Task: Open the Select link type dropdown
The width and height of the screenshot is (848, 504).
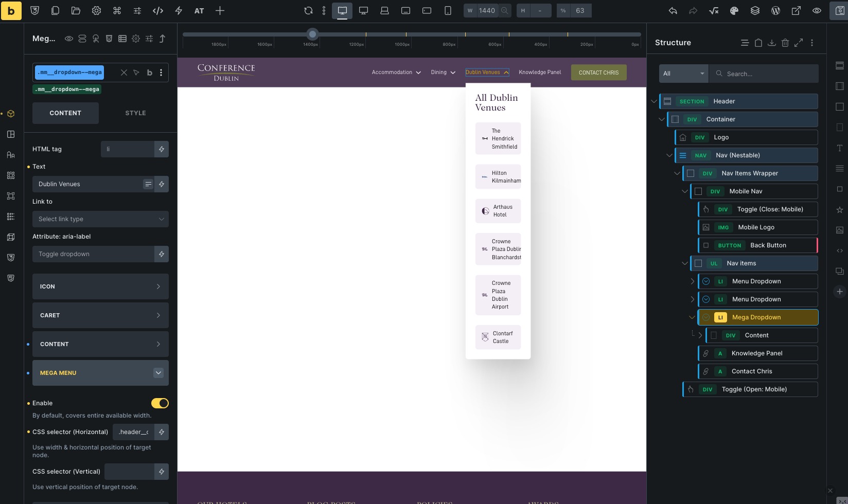Action: point(100,219)
